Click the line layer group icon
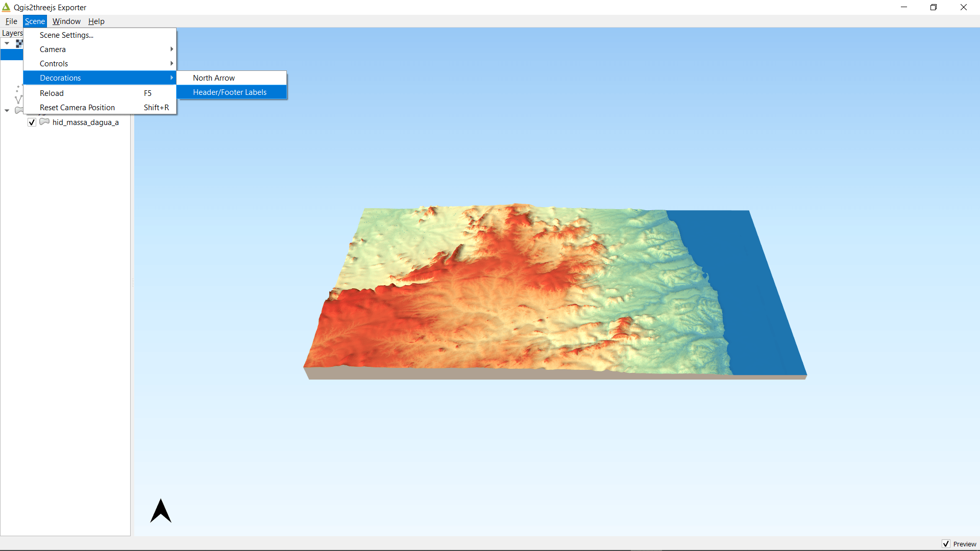This screenshot has width=980, height=551. tap(19, 99)
